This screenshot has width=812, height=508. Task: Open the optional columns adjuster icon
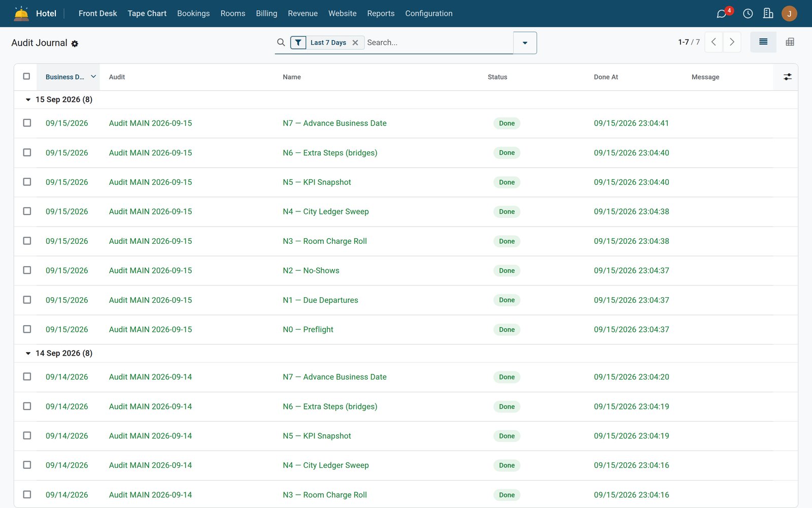tap(787, 77)
